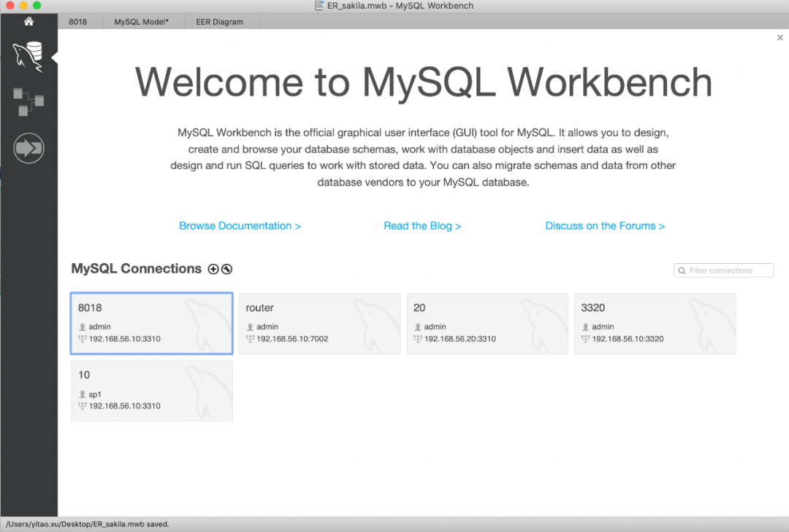This screenshot has width=789, height=532.
Task: Select the SQL development sidebar icon
Action: [x=28, y=55]
